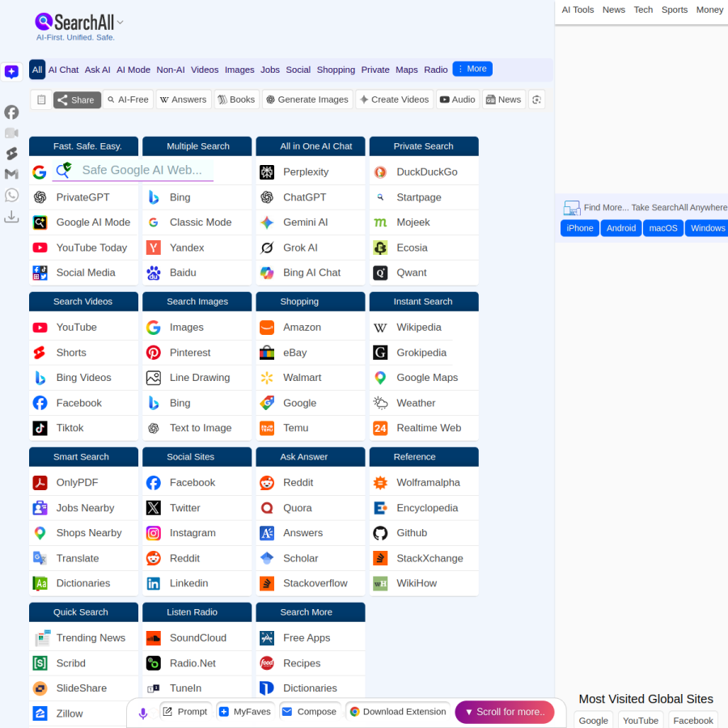The image size is (728, 728).
Task: Open the Facebook icon in left sidebar
Action: 11,112
